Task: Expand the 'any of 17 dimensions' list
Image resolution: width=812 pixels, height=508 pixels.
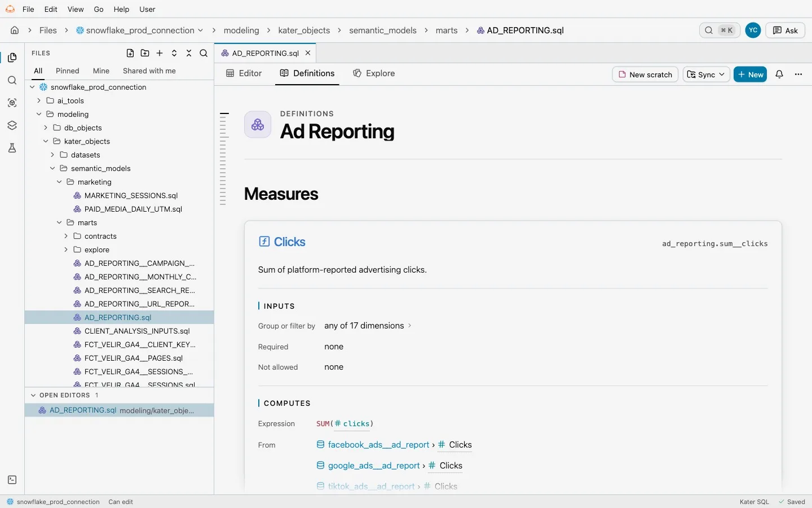Action: pos(368,326)
